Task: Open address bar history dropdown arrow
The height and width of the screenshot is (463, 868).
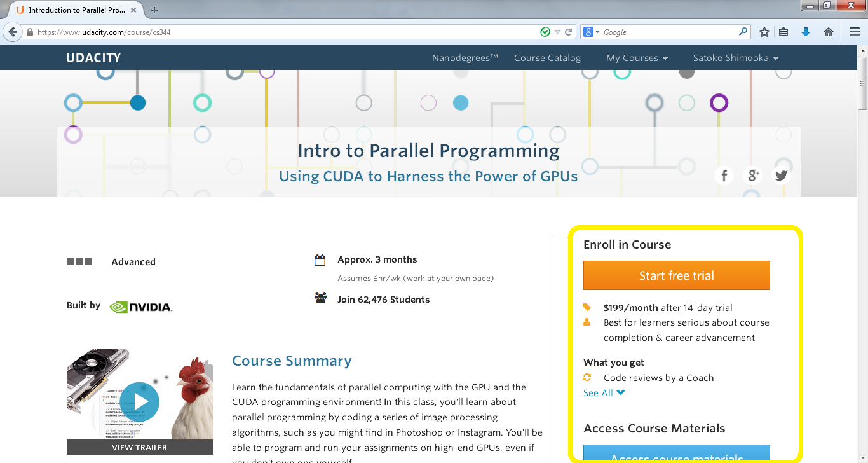Action: [557, 32]
